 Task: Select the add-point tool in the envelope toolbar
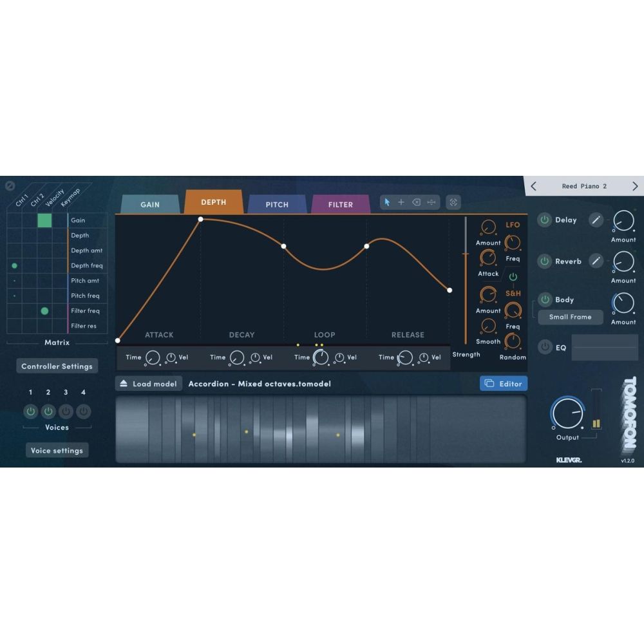[x=401, y=202]
